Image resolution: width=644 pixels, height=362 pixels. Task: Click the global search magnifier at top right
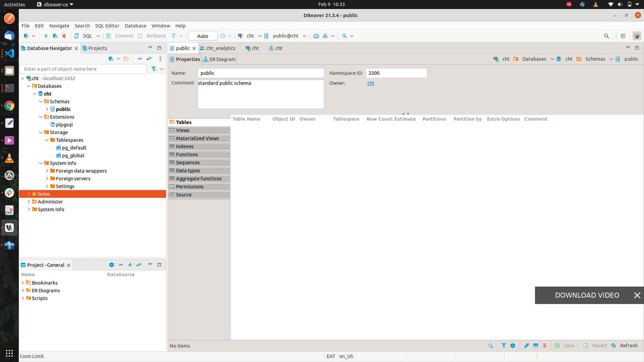click(606, 36)
